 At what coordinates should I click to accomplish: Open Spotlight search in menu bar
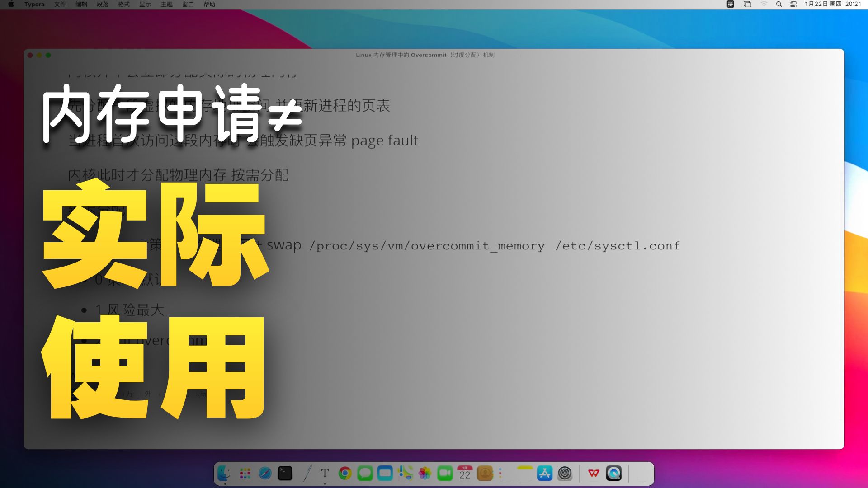(x=779, y=4)
